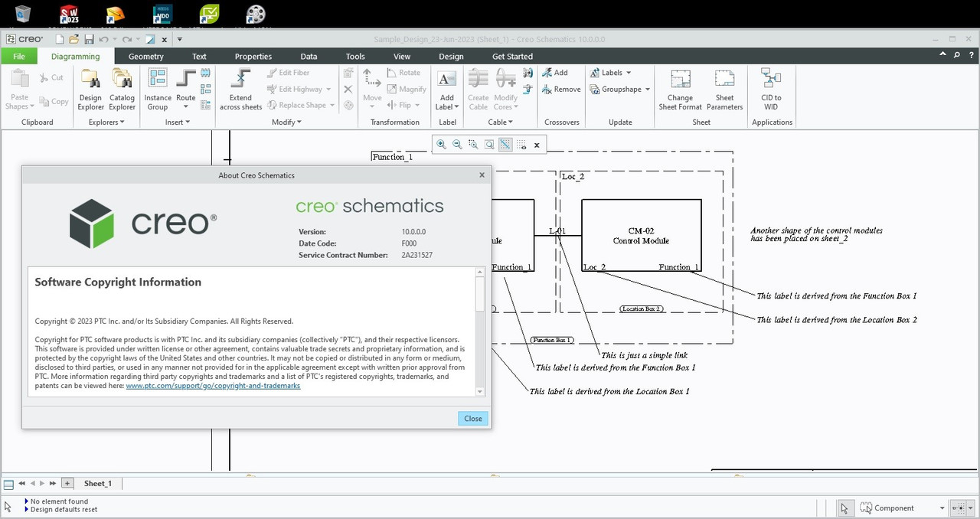The width and height of the screenshot is (980, 519).
Task: Click 'This is just a simple link' note
Action: [x=645, y=355]
